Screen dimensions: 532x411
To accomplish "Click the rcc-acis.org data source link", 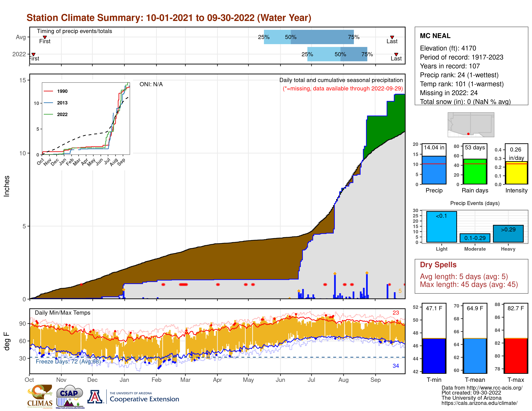I will (x=482, y=388).
